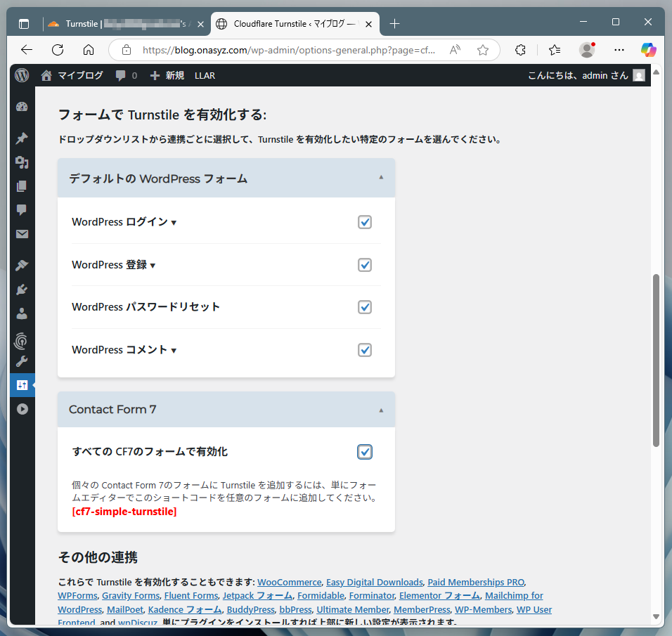The width and height of the screenshot is (672, 636).
Task: Follow the WooCommerce link
Action: coord(289,583)
